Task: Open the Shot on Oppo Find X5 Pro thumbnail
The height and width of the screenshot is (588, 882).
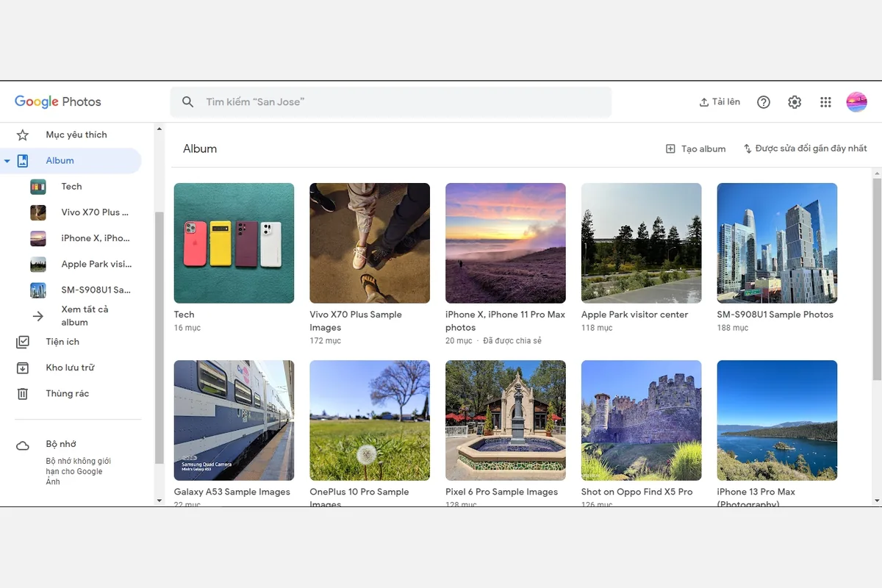Action: pyautogui.click(x=642, y=420)
